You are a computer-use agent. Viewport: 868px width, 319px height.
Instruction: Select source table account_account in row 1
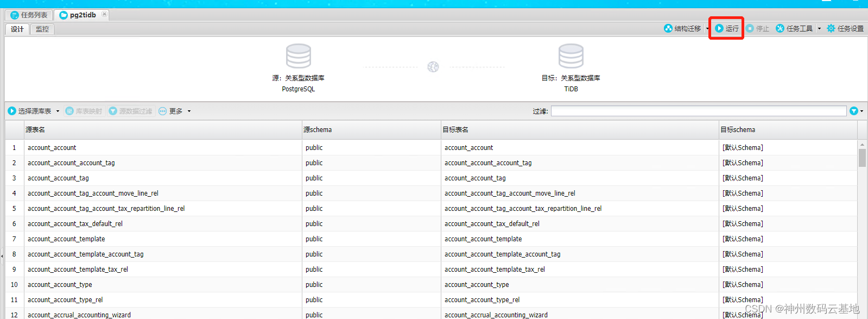click(52, 148)
